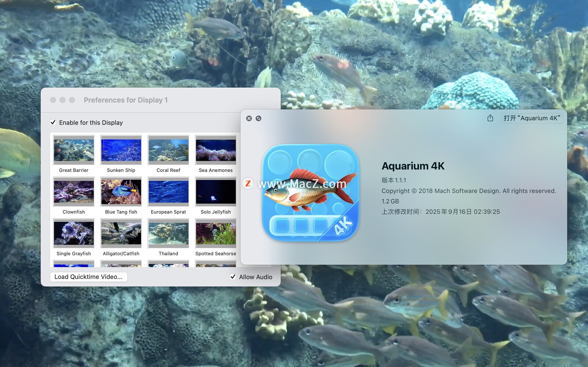Select the Sea Anemones thumbnail

216,150
